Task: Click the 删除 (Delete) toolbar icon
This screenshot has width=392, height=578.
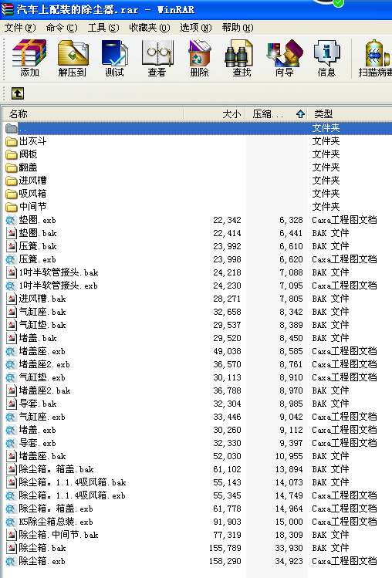Action: pos(200,53)
